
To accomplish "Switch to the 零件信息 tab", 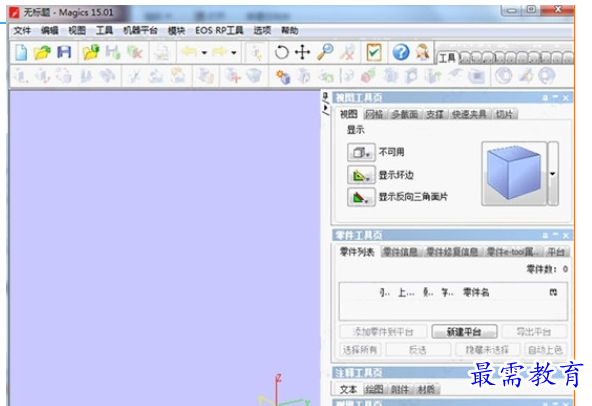I will [x=400, y=252].
